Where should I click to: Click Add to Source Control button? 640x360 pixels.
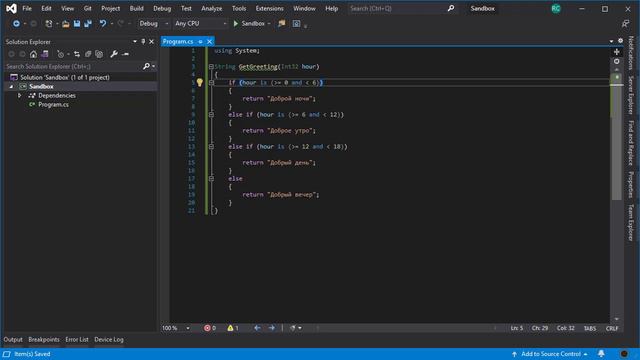tap(549, 354)
